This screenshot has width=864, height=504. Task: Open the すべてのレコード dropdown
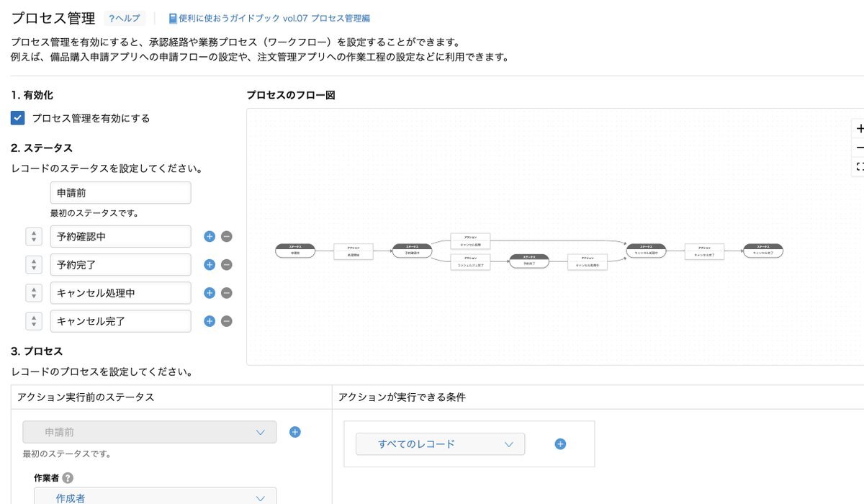click(440, 444)
